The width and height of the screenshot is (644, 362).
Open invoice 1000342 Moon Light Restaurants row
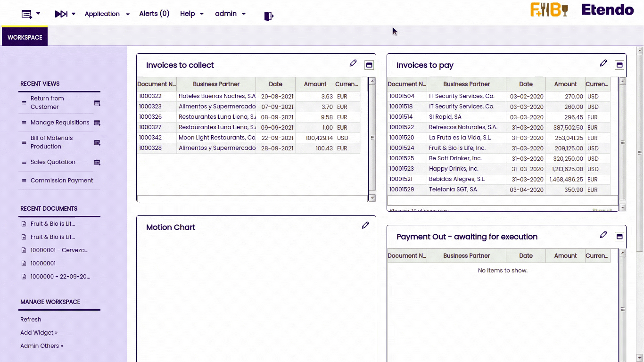tap(217, 138)
